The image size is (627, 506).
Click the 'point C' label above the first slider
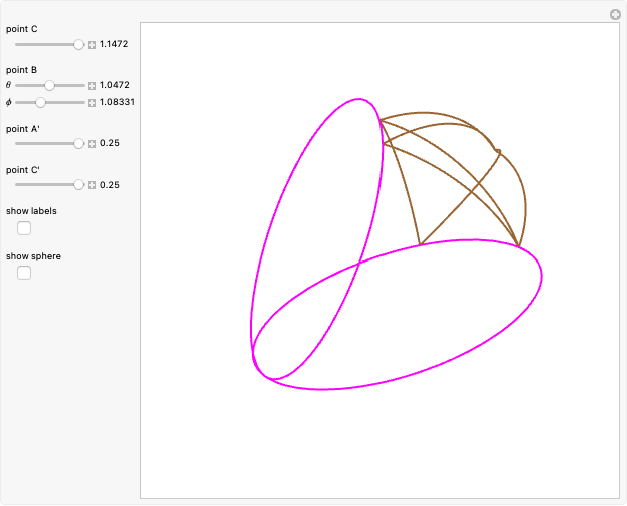click(22, 29)
